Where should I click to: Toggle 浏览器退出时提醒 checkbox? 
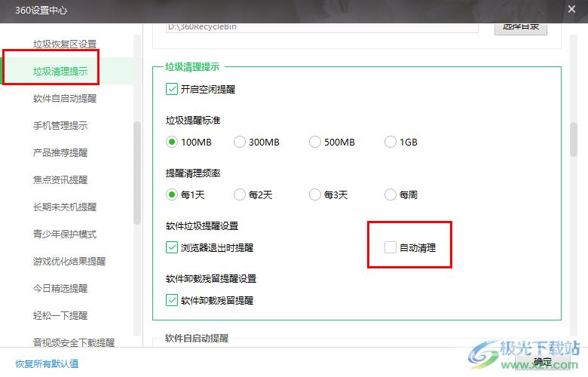click(172, 247)
